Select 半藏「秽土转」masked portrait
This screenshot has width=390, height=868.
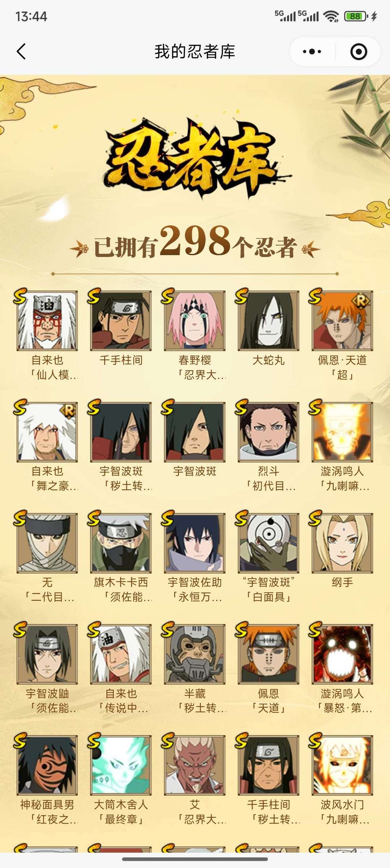tap(195, 654)
